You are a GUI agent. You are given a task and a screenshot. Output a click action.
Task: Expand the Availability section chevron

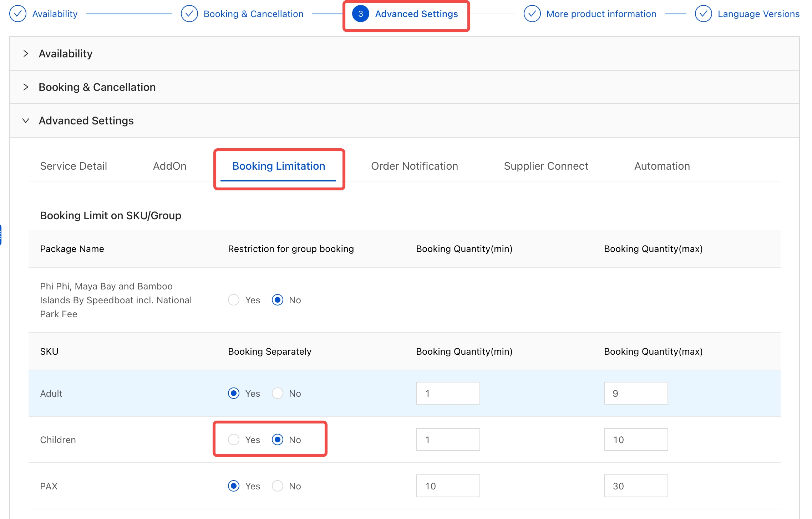pos(26,53)
